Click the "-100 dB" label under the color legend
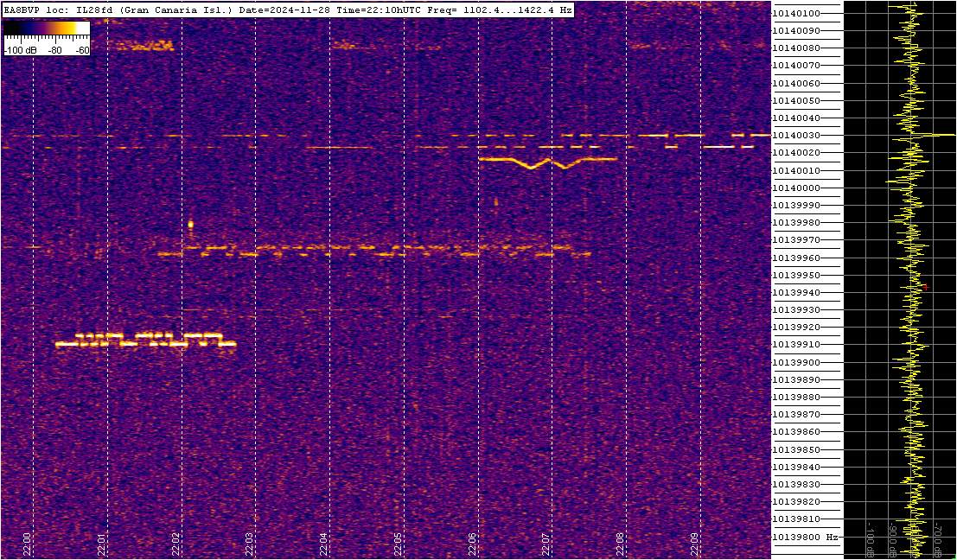Image resolution: width=957 pixels, height=560 pixels. (18, 50)
